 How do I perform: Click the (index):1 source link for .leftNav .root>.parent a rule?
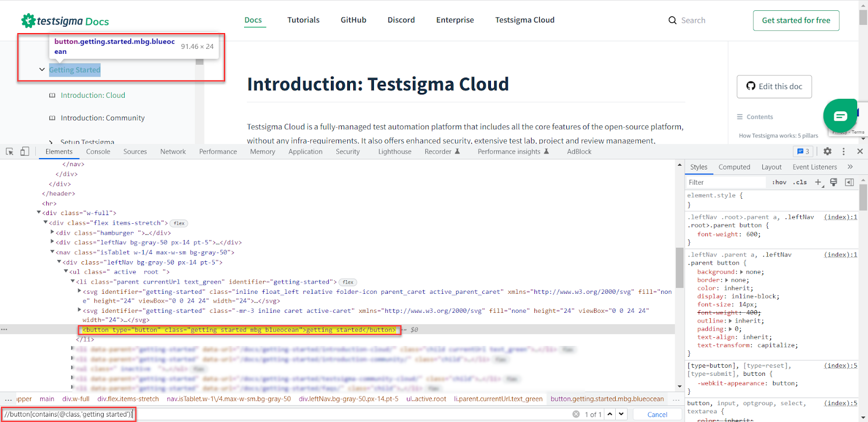[840, 217]
